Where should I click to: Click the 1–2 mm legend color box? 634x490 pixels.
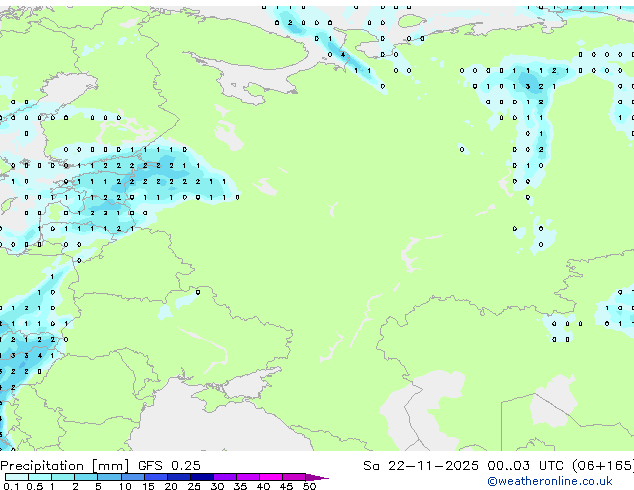63,477
